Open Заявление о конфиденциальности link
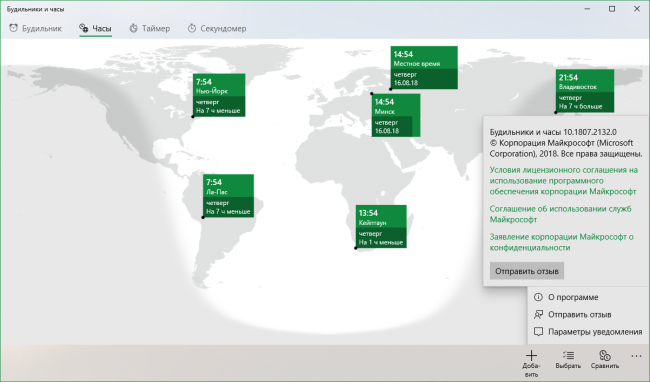 pyautogui.click(x=562, y=242)
